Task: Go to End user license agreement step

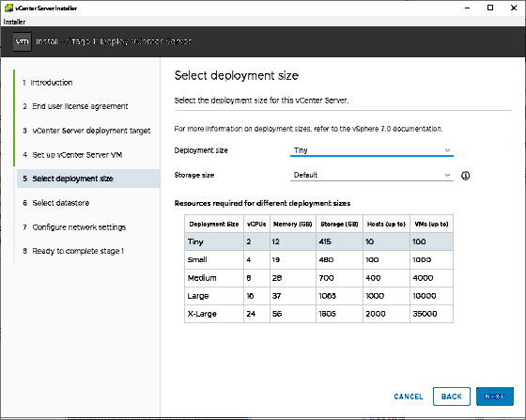Action: pos(75,106)
